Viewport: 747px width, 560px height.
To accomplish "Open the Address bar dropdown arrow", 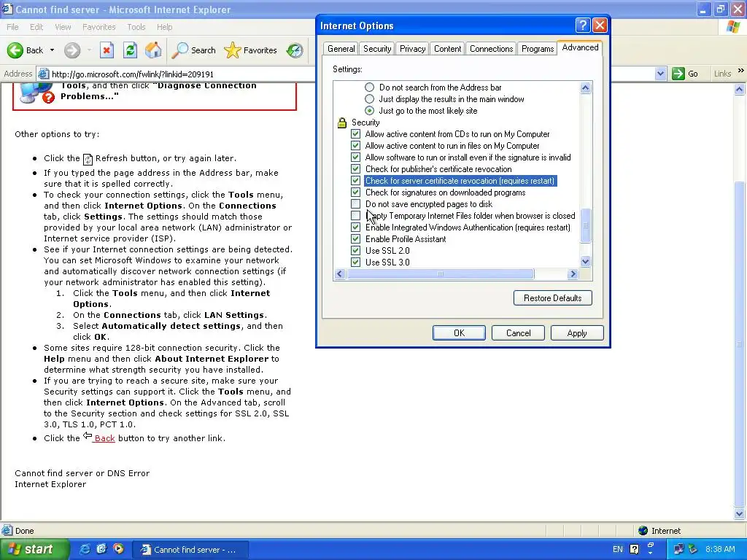I will (x=659, y=74).
